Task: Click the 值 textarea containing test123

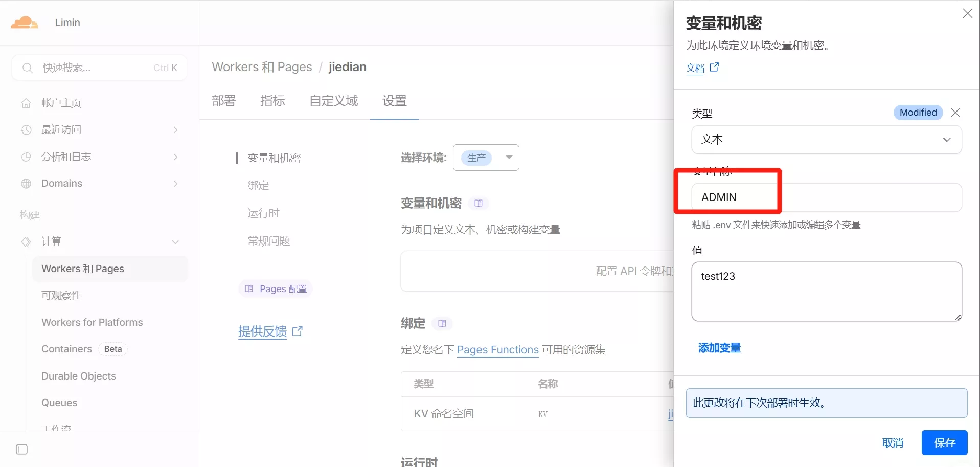Action: [826, 292]
